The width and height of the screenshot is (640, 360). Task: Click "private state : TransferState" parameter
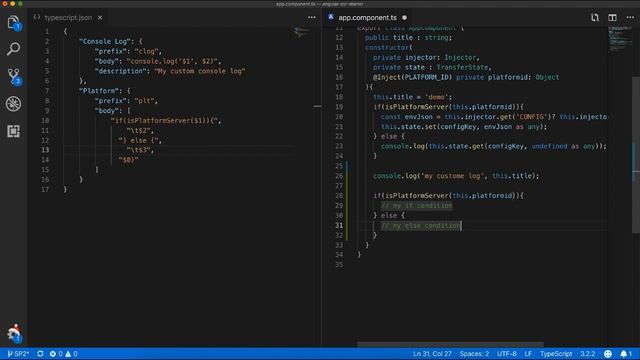(432, 67)
